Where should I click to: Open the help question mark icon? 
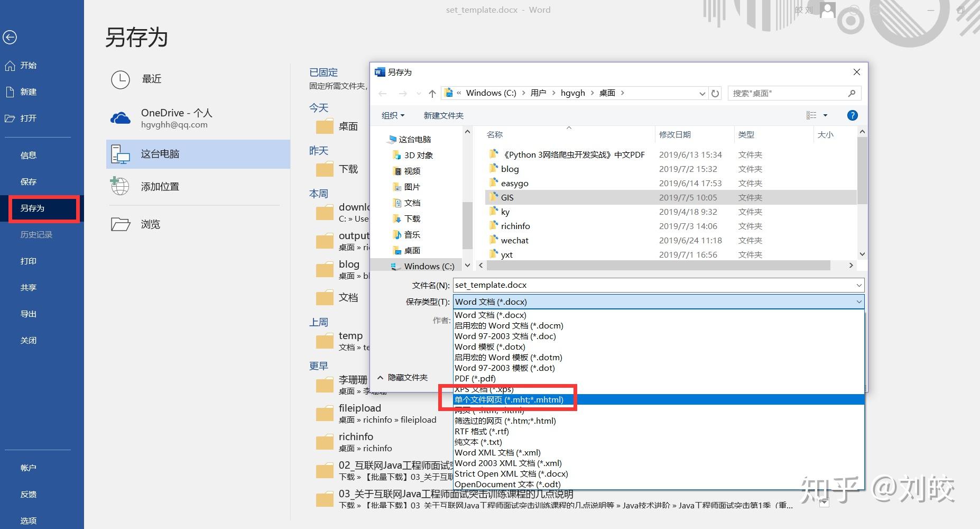pyautogui.click(x=852, y=115)
